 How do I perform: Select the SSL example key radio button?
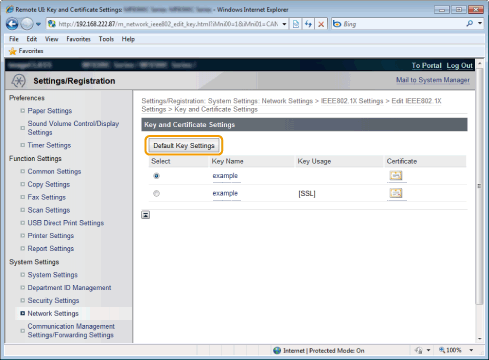pyautogui.click(x=156, y=193)
